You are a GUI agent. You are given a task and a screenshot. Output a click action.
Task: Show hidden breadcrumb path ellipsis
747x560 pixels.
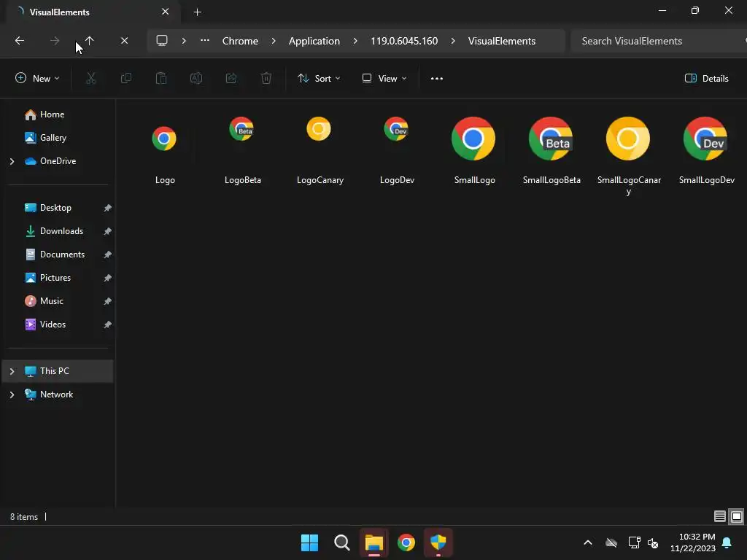[x=205, y=41]
